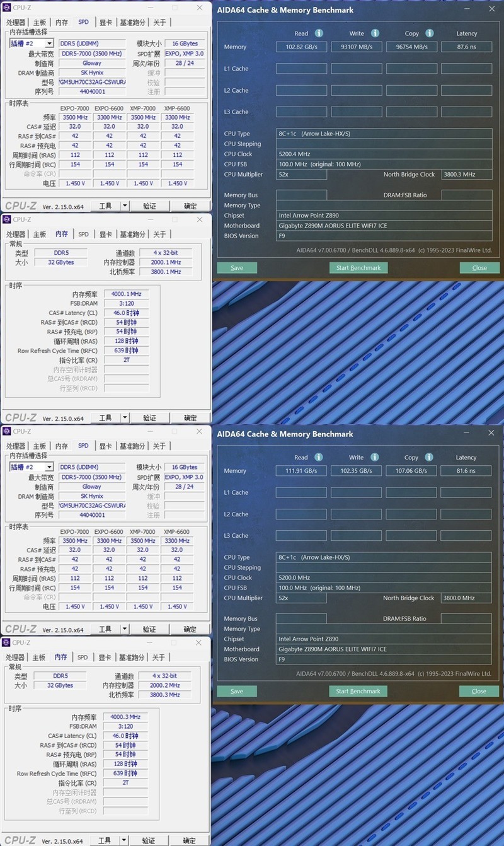This screenshot has width=504, height=846.
Task: Open the 基准跑分 tab in second CPU-Z window
Action: click(x=132, y=233)
